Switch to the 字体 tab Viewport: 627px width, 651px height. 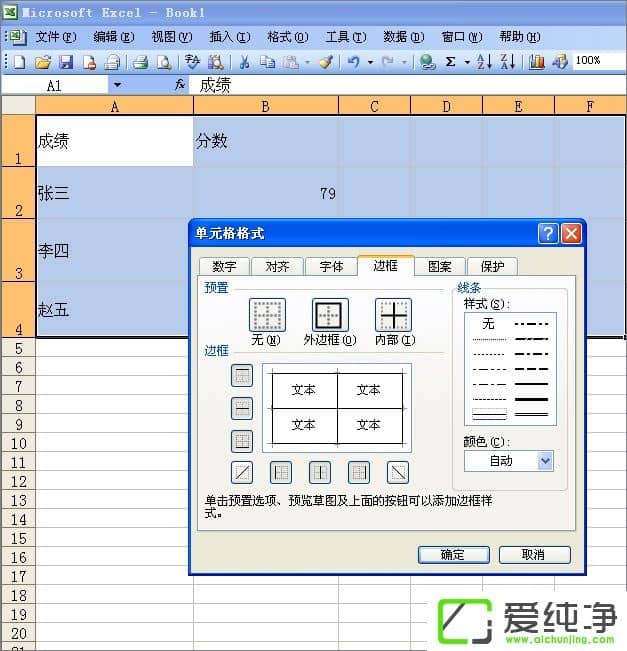[331, 267]
